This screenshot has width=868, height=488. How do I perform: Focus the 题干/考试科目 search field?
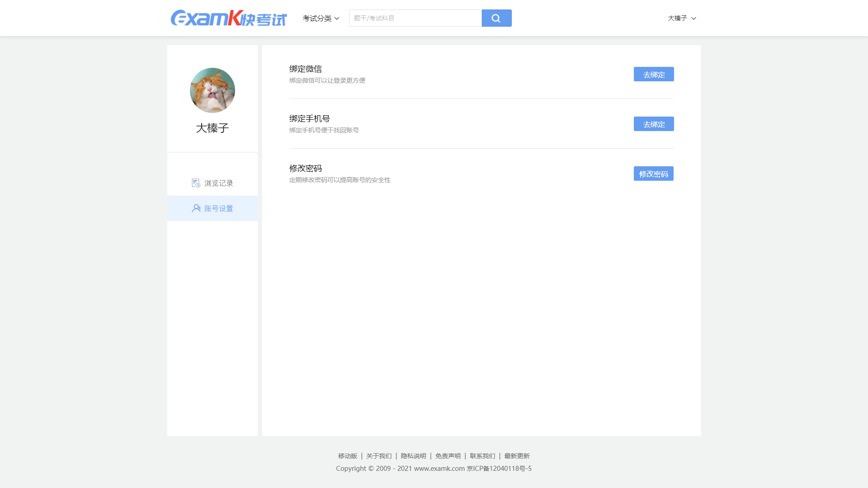click(x=415, y=18)
